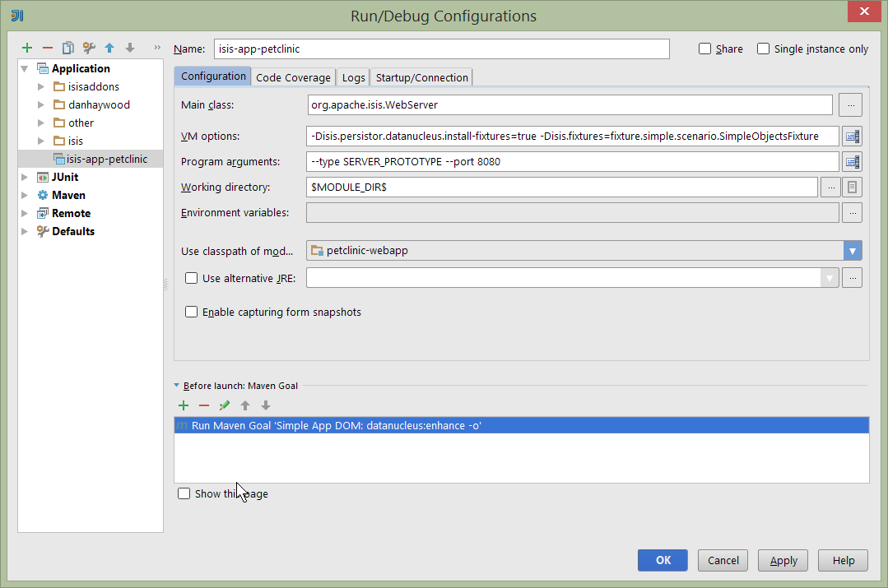Enable the Share checkbox
The image size is (888, 588).
point(705,49)
